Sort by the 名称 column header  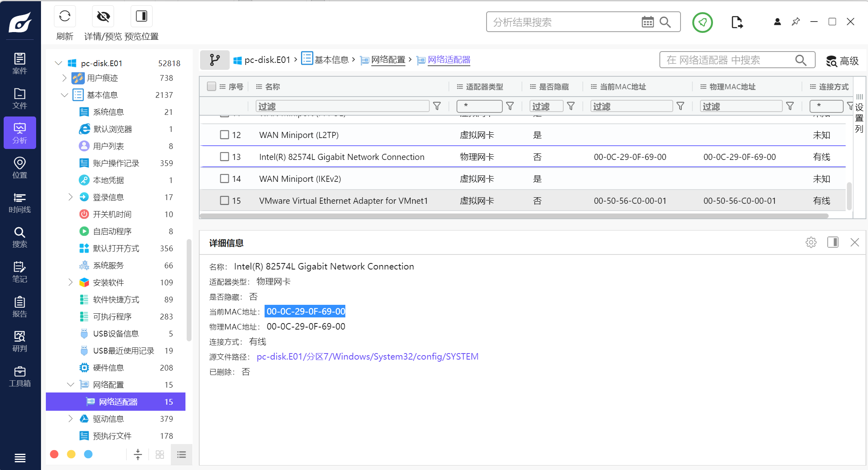[x=273, y=87]
